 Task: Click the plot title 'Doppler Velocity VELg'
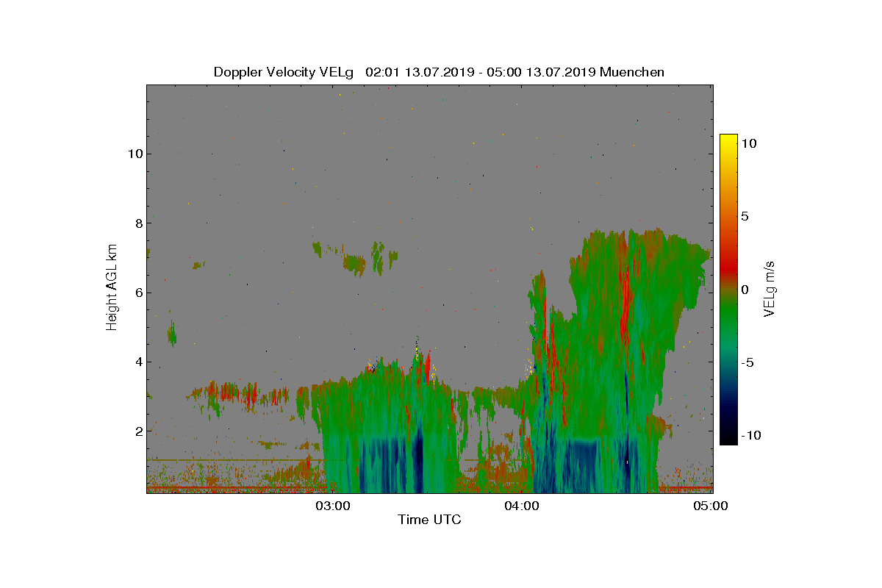284,72
